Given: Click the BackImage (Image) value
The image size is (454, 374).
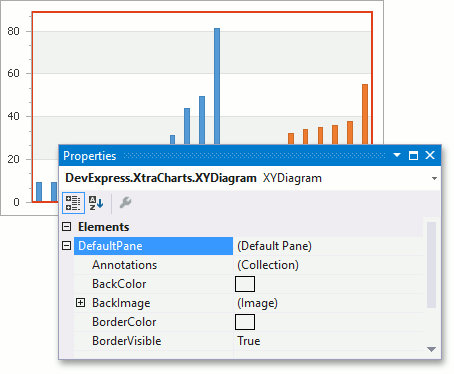Looking at the screenshot, I should 257,303.
